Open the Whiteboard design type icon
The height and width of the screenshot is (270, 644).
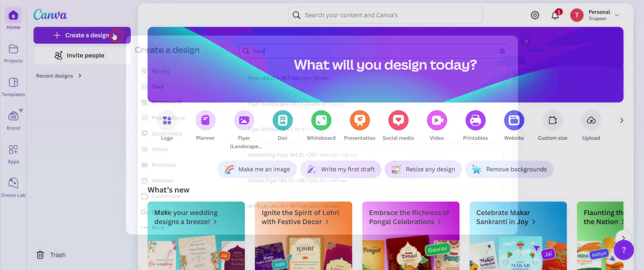click(321, 120)
